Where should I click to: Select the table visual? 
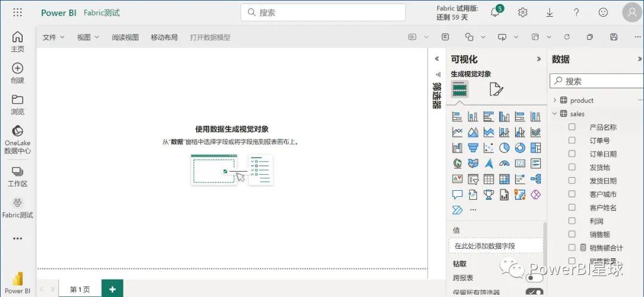488,179
